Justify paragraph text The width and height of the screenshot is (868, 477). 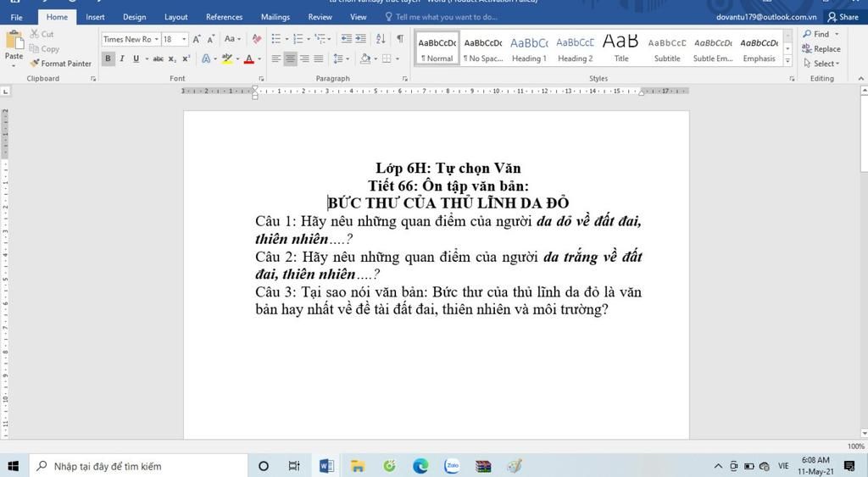point(319,58)
